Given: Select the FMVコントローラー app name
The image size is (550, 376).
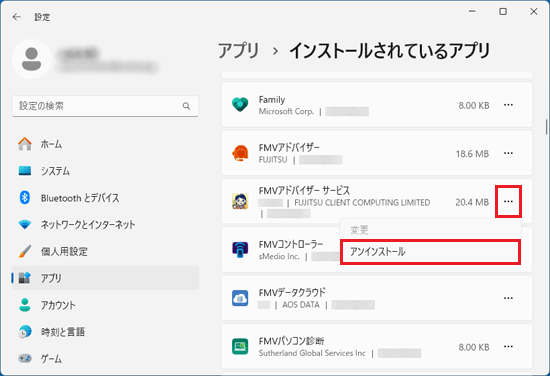Looking at the screenshot, I should click(291, 244).
